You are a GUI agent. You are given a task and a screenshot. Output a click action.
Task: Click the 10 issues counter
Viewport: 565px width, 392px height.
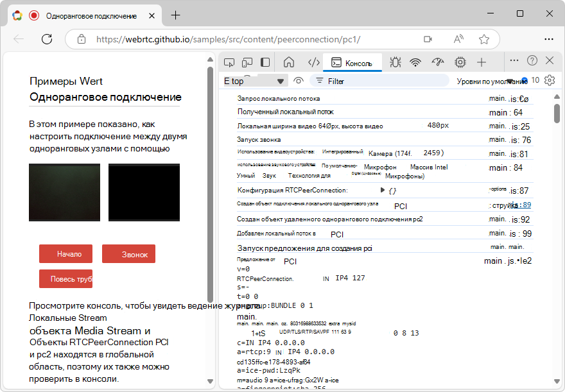pos(530,80)
